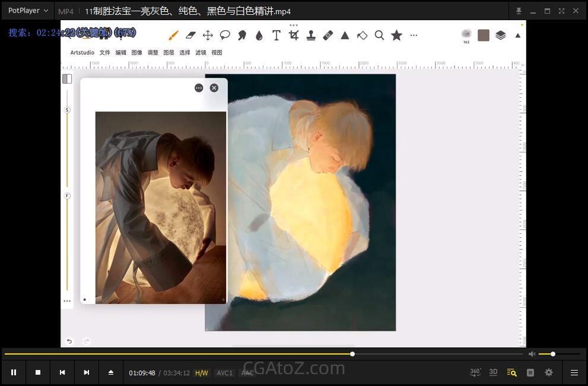The image size is (588, 386).
Task: Open the PotPlayer main menu dropdown
Action: [x=28, y=11]
